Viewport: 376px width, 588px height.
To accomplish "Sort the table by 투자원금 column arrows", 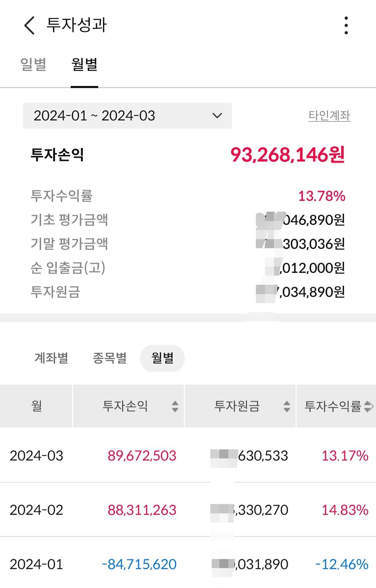I will (287, 406).
